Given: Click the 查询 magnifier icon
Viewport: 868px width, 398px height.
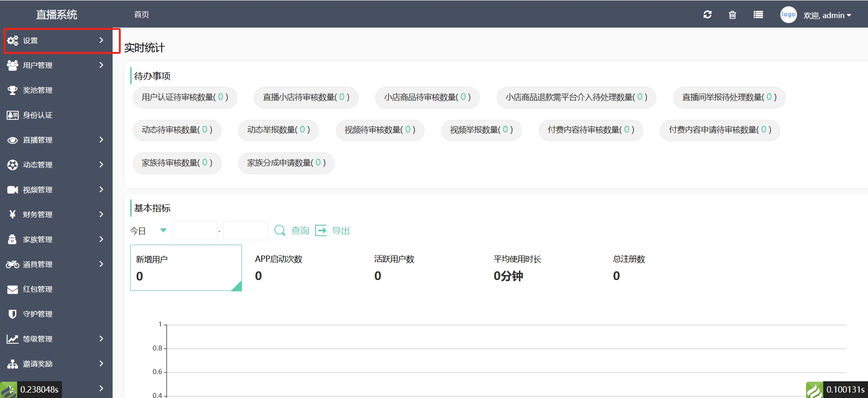Looking at the screenshot, I should 280,231.
